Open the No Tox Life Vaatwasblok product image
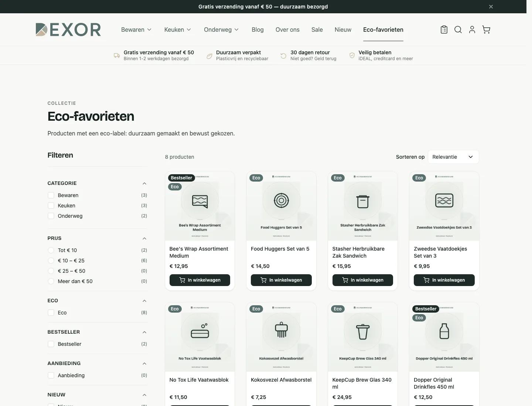Viewport: 532px width, 406px height. (200, 337)
